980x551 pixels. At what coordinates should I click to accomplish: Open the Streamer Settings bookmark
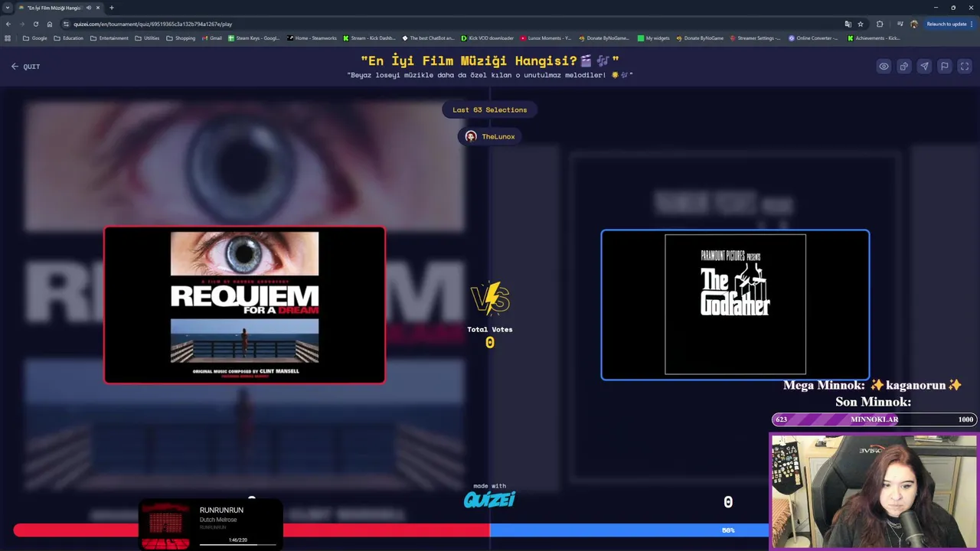755,38
